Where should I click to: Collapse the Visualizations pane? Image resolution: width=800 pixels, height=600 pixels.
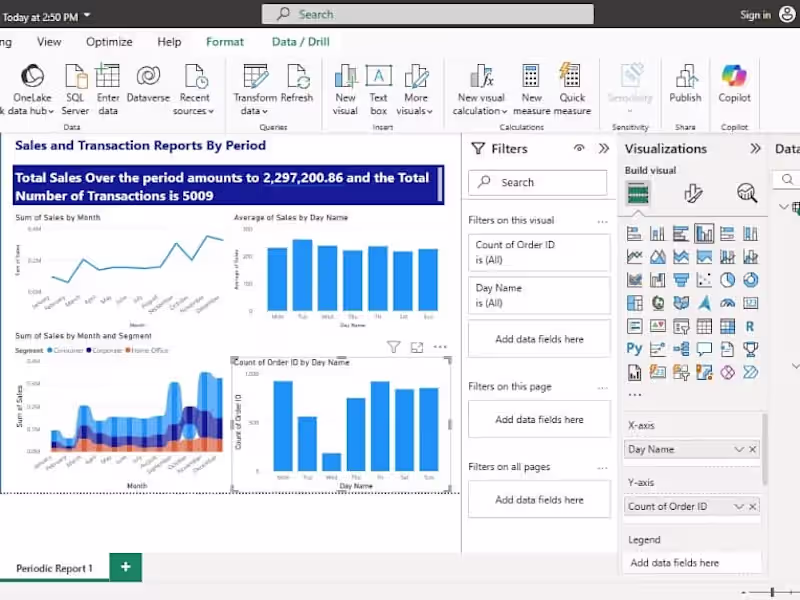point(757,148)
